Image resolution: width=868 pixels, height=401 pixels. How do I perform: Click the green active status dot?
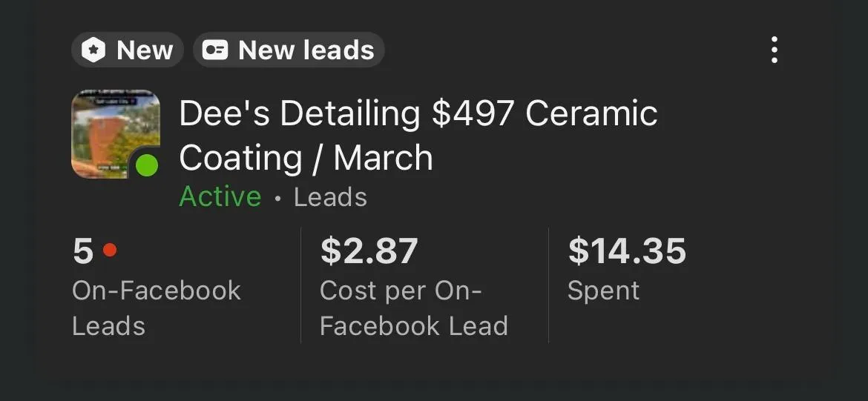147,166
